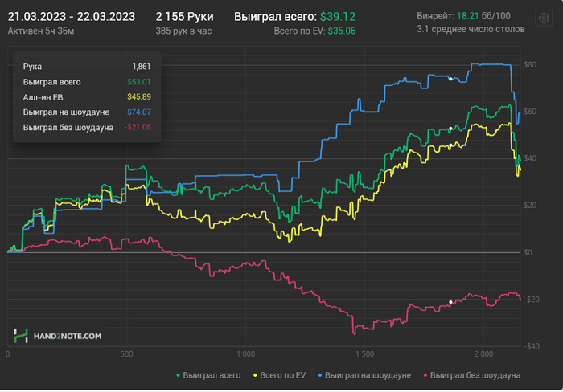Click the white marker on the blue showdown line
Viewport: 563px width, 392px height.
(450, 79)
